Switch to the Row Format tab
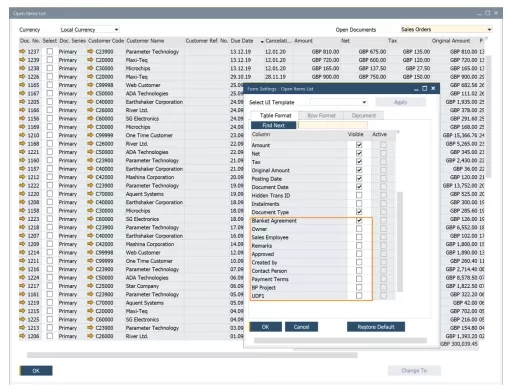 [321, 115]
